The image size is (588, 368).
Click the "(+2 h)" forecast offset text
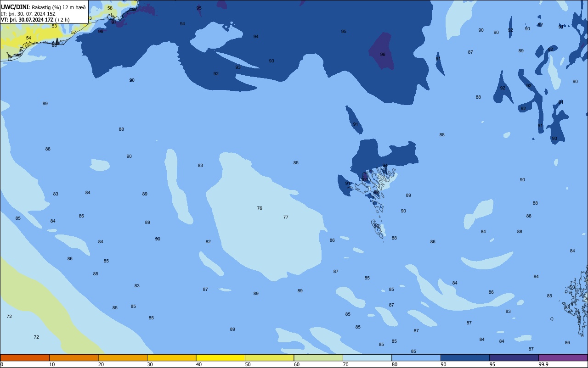point(62,20)
